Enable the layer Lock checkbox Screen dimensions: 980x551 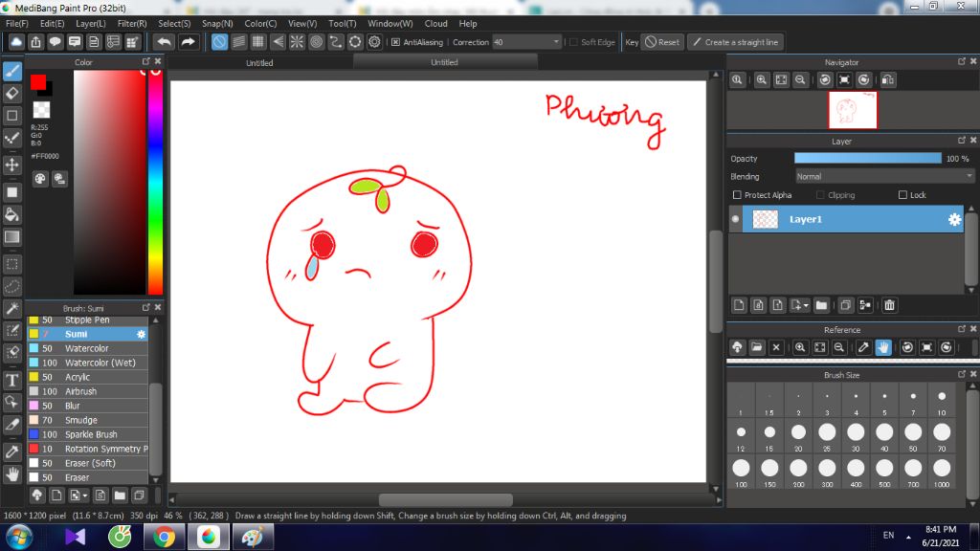(x=902, y=195)
